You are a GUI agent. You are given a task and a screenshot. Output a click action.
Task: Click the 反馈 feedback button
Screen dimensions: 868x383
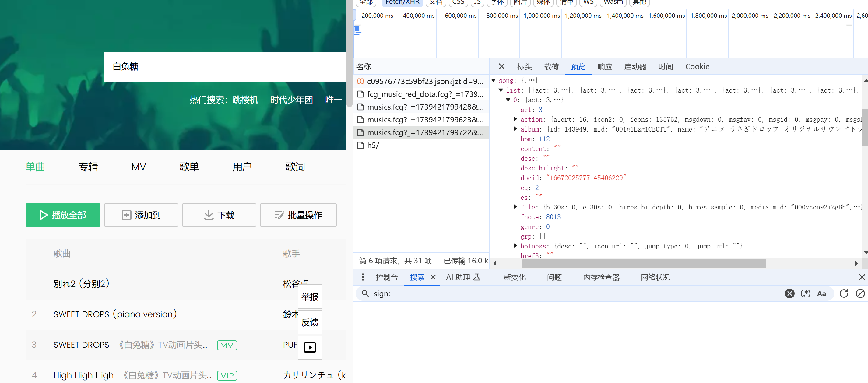click(310, 322)
